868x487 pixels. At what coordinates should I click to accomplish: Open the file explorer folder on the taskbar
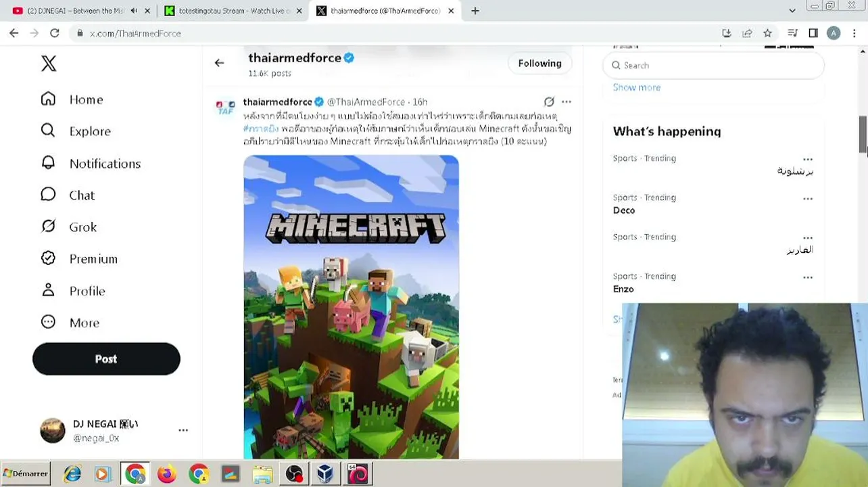pos(262,474)
